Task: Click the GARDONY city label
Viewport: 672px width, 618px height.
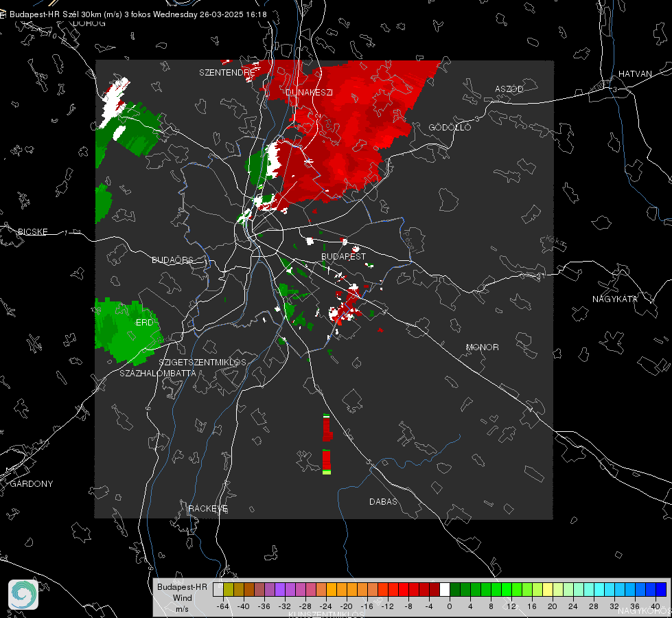Action: (x=32, y=484)
